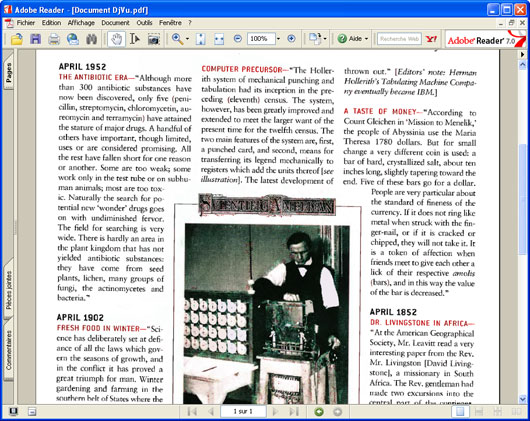
Task: Click the rotate pages view icon
Action: 315,39
